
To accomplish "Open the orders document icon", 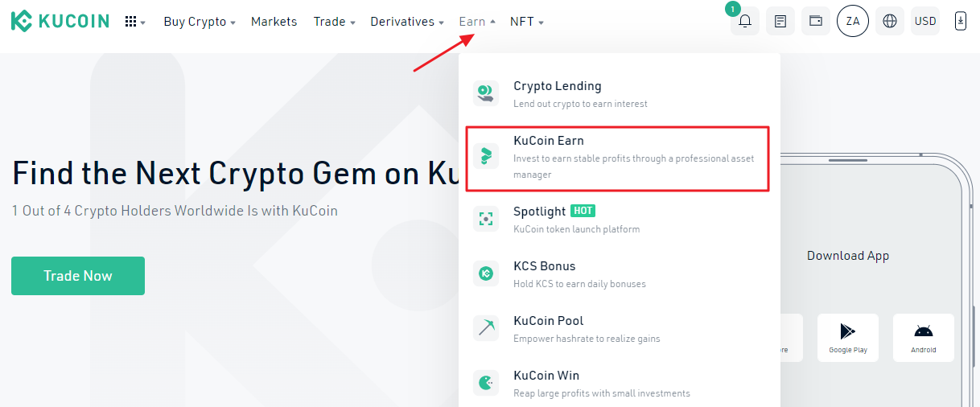I will pyautogui.click(x=780, y=22).
